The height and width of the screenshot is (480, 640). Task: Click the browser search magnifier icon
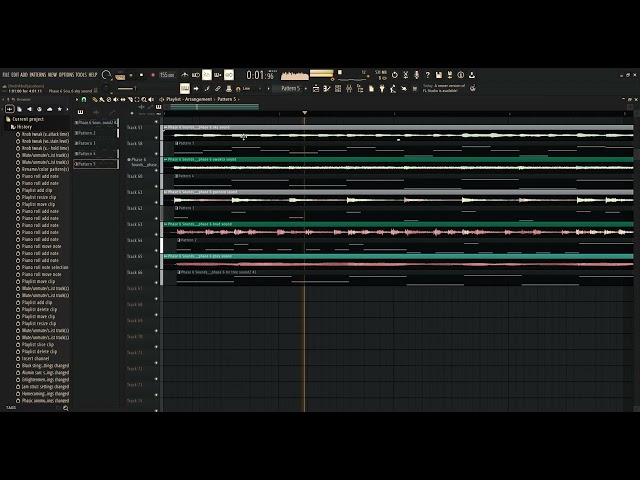[x=66, y=408]
